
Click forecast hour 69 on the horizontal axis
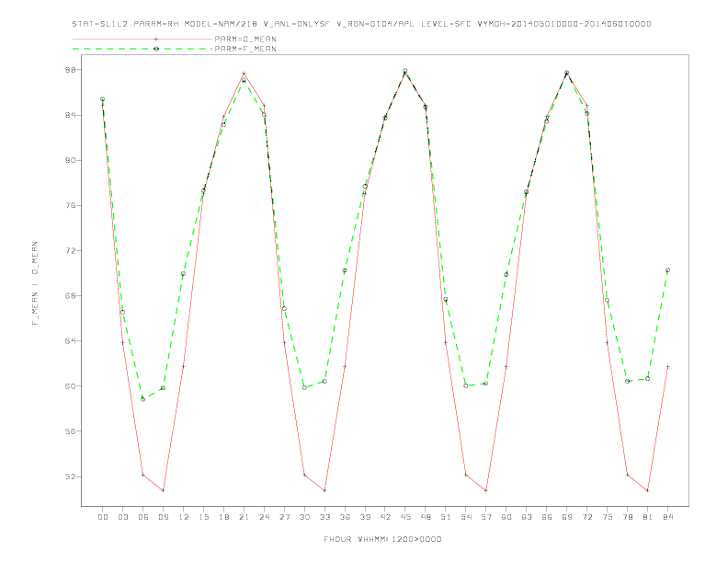567,517
